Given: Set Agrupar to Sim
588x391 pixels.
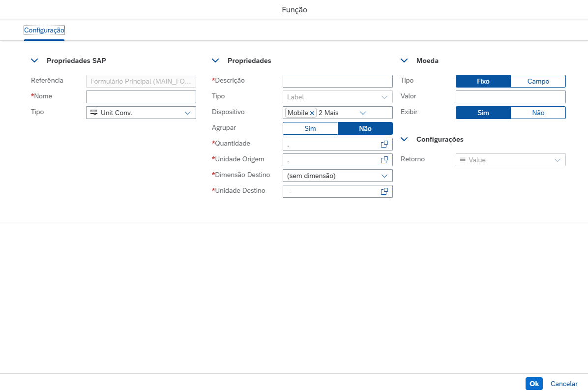Looking at the screenshot, I should point(310,128).
